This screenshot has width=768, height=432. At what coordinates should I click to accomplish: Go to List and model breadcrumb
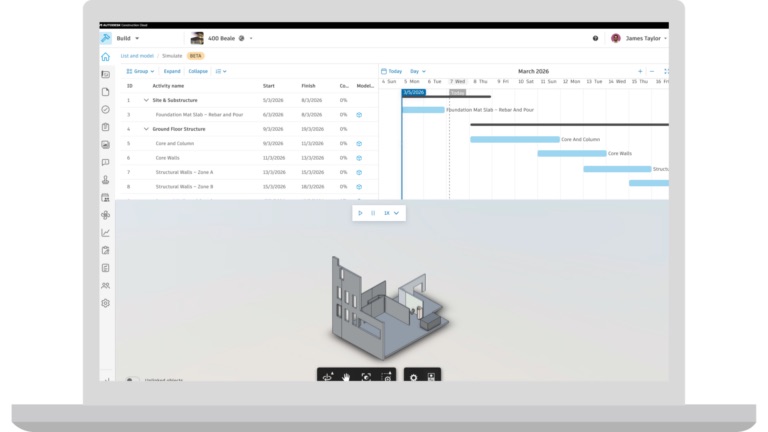(x=137, y=56)
